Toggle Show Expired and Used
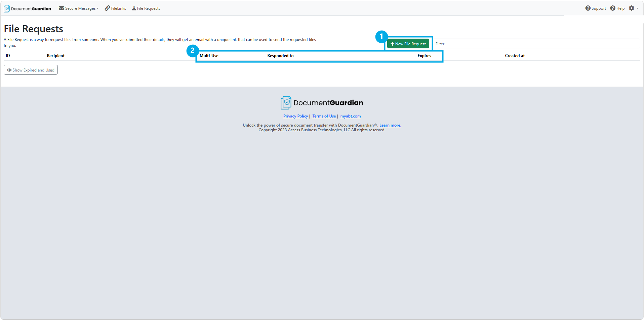This screenshot has height=320, width=644. [31, 70]
